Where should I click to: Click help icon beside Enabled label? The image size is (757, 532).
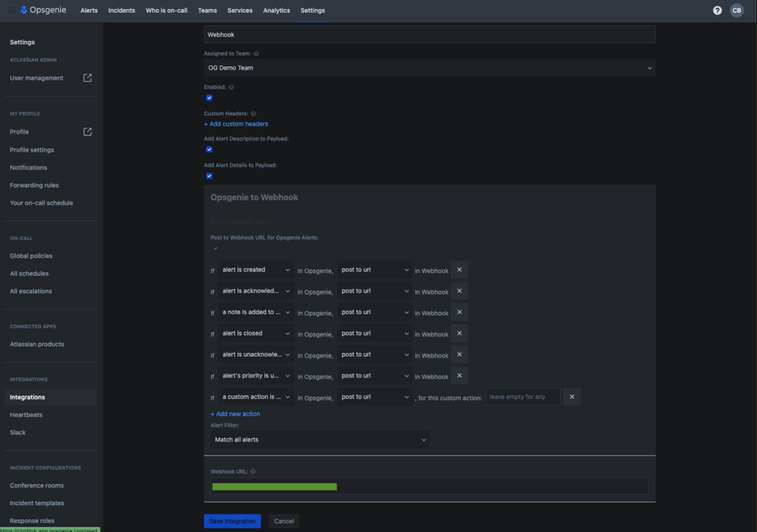click(x=231, y=87)
